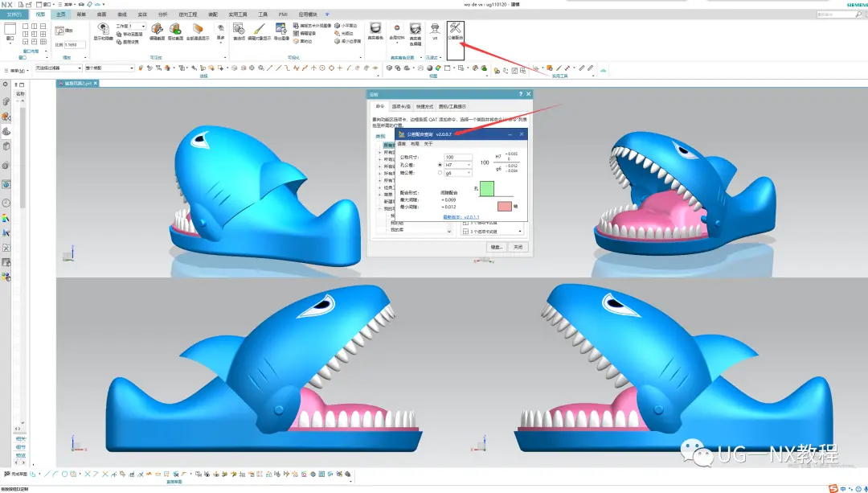Switch to the 分析 ribbon tab
This screenshot has width=868, height=493.
[162, 14]
